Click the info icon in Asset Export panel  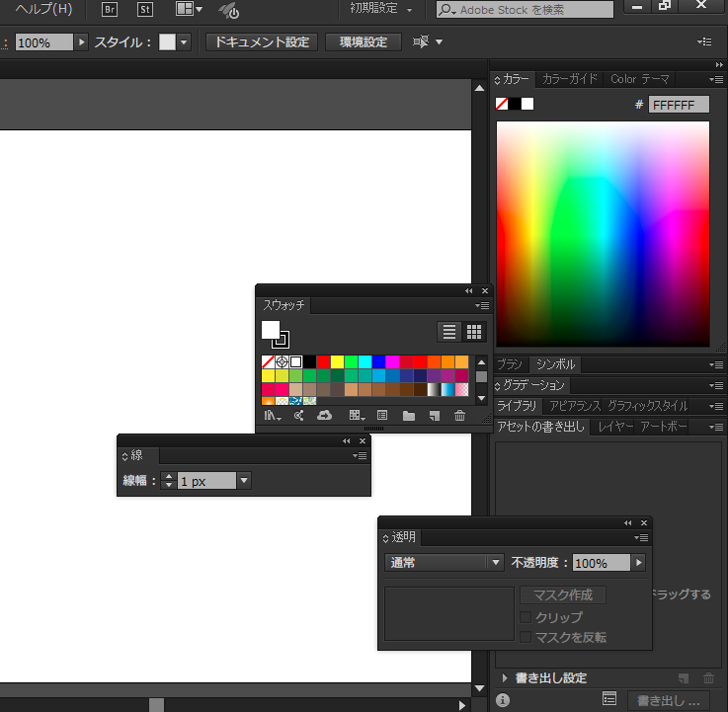click(503, 699)
